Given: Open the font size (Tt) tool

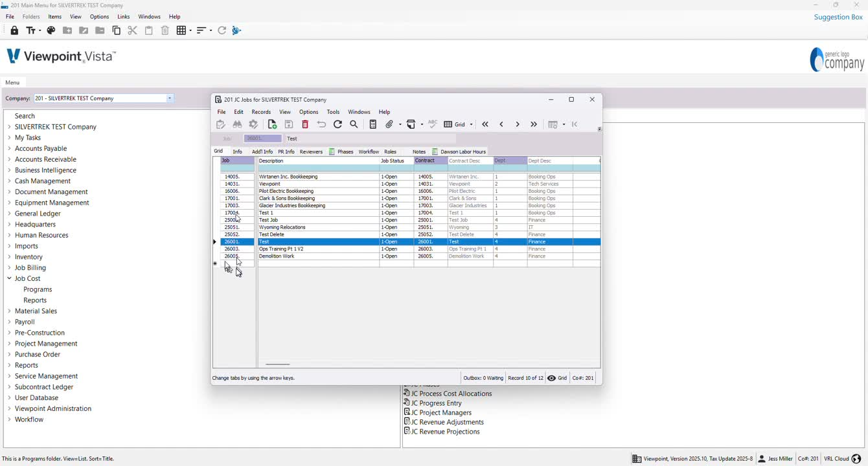Looking at the screenshot, I should click(33, 30).
